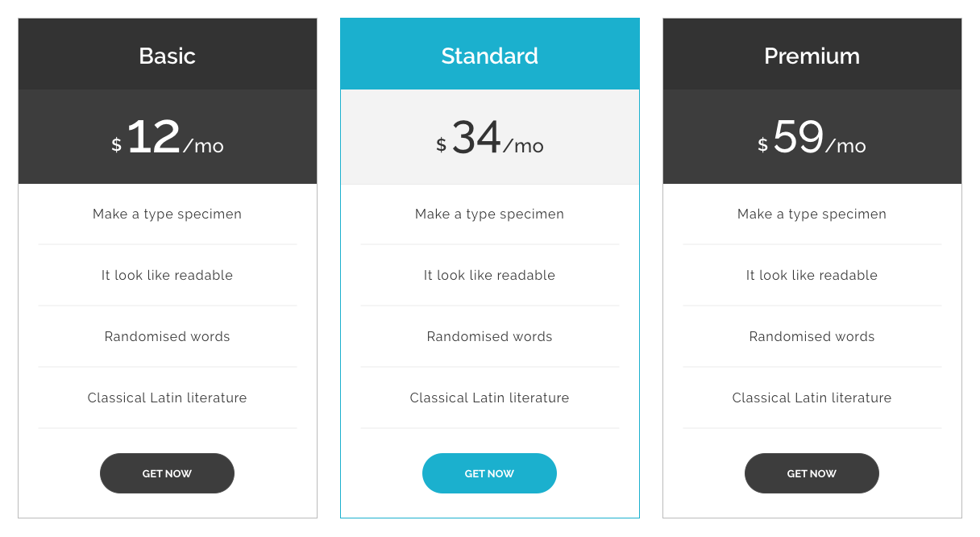
Task: Select "Classical Latin literature" in Premium plan
Action: point(812,398)
